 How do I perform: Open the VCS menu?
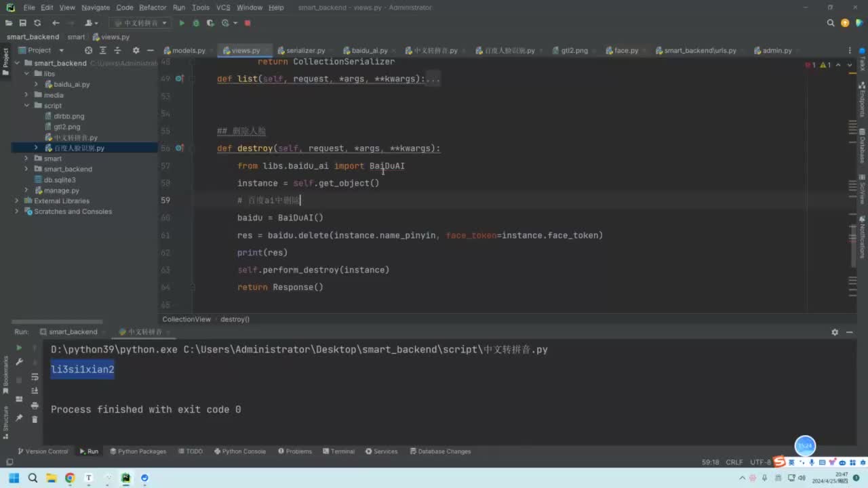tap(223, 7)
